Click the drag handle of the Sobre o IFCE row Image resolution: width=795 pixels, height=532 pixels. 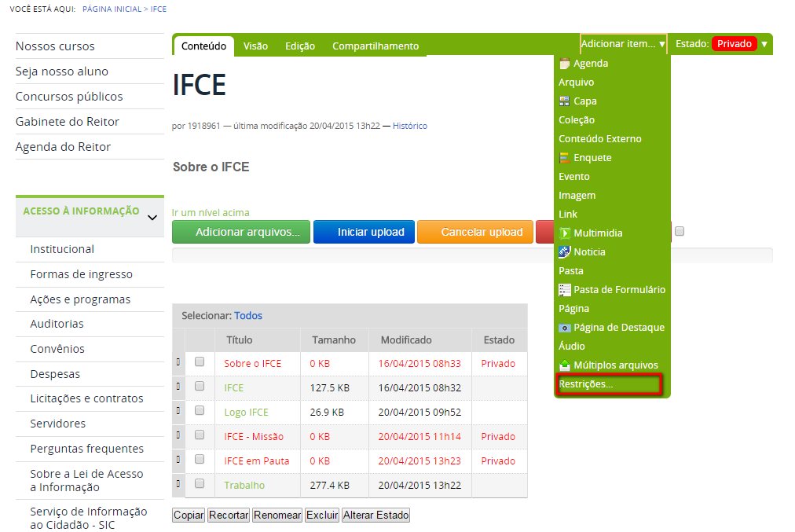(178, 362)
